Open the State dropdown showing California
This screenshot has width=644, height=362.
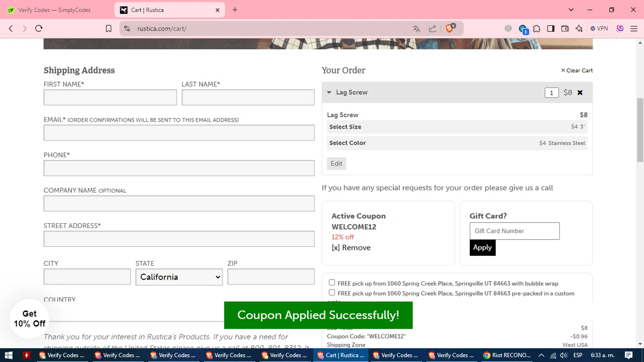click(x=179, y=277)
